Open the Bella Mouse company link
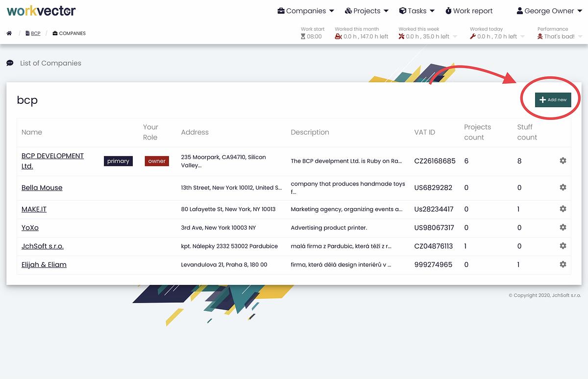The image size is (588, 379). [42, 188]
